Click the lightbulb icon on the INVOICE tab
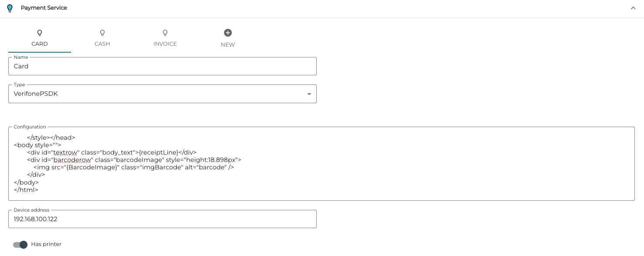 [x=165, y=33]
